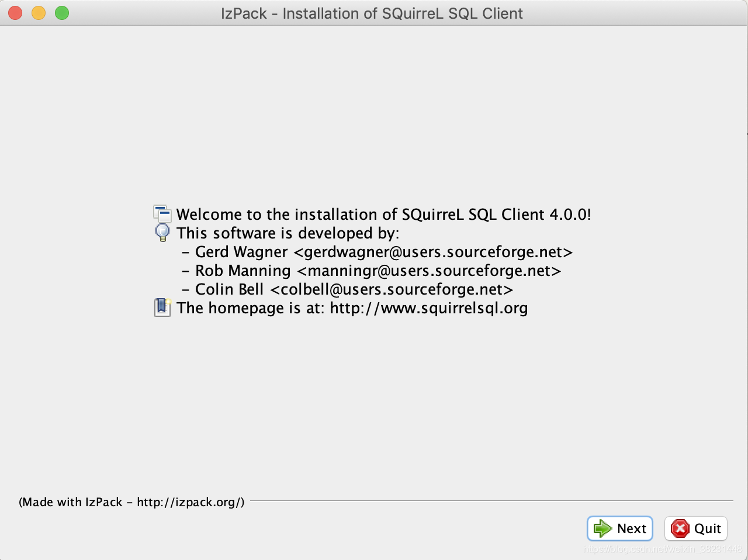The image size is (748, 560).
Task: Click the Colin Bell developer line
Action: click(x=347, y=289)
